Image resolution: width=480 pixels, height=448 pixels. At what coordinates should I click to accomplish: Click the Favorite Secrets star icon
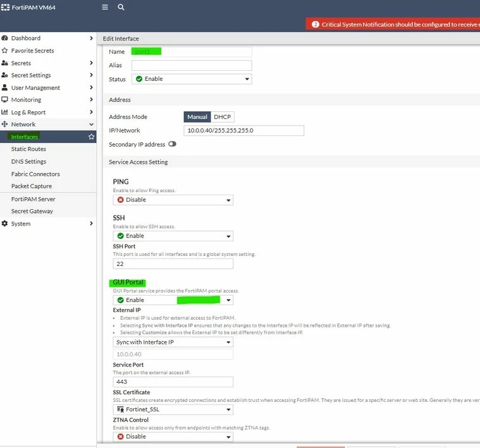(x=4, y=51)
